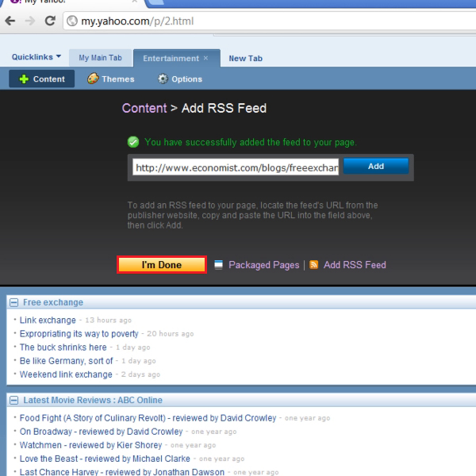
Task: Click the browser forward arrow
Action: (x=30, y=21)
